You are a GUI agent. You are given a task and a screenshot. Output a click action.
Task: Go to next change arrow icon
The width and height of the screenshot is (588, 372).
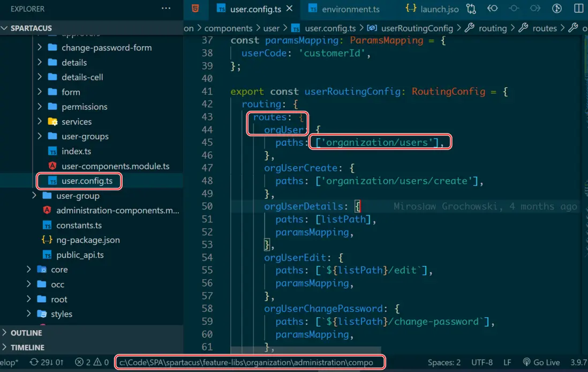[535, 9]
